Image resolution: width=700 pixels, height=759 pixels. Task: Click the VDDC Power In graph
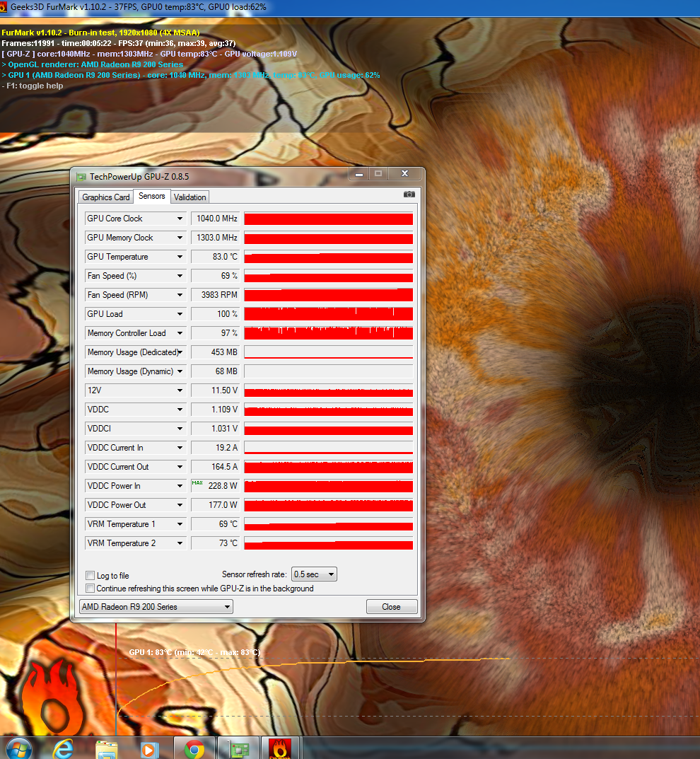point(329,486)
